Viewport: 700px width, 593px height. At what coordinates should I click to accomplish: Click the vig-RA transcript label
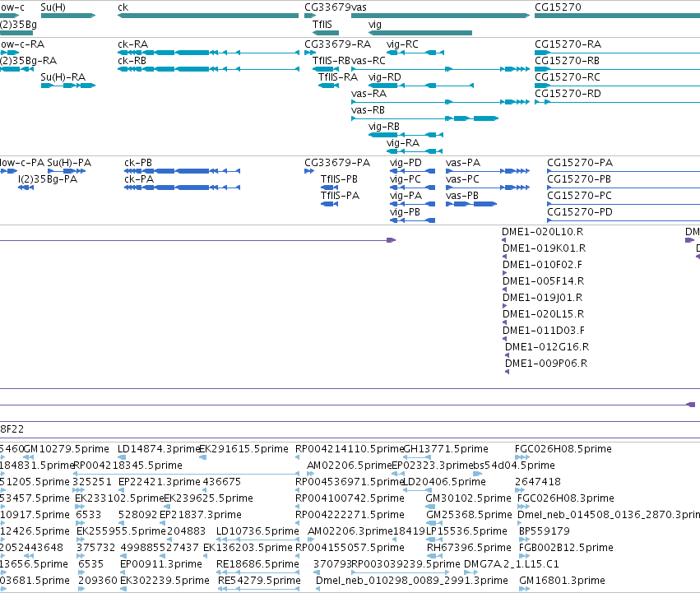(x=403, y=143)
